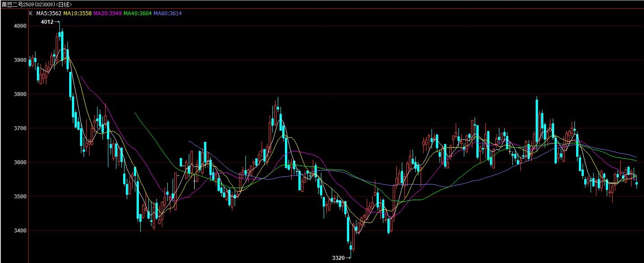Click the 3600 price axis label
Image resolution: width=644 pixels, height=263 pixels.
(20, 162)
